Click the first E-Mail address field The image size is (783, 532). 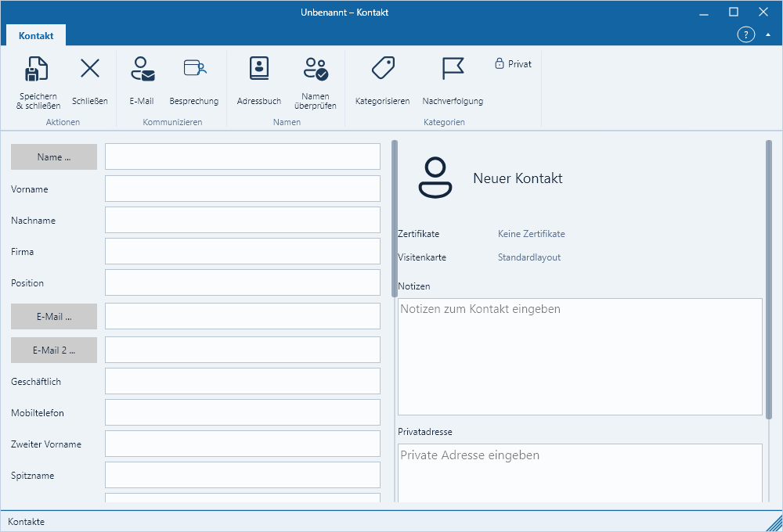(243, 316)
